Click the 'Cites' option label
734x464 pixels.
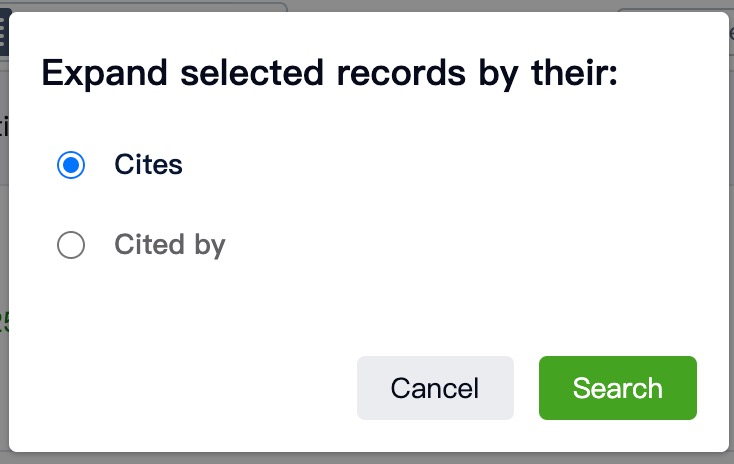tap(148, 165)
